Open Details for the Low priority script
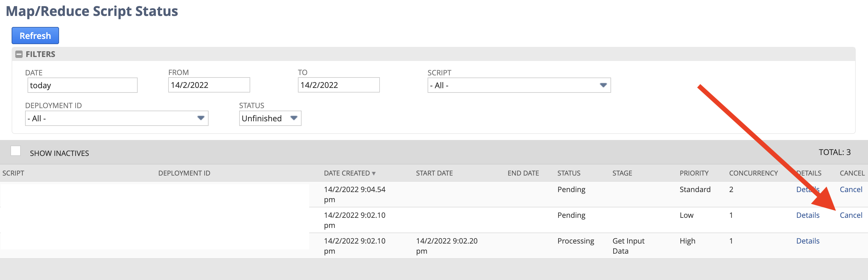Image resolution: width=868 pixels, height=280 pixels. [x=807, y=215]
